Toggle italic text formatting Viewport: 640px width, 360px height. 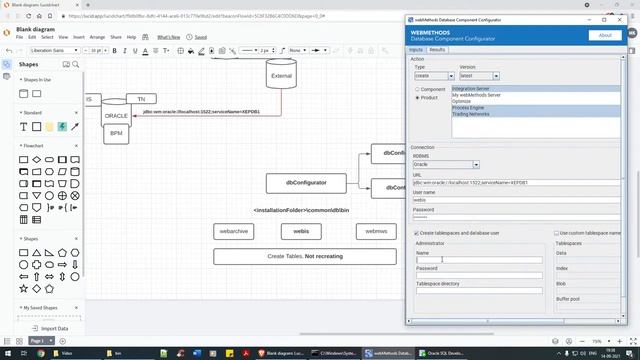coord(124,51)
